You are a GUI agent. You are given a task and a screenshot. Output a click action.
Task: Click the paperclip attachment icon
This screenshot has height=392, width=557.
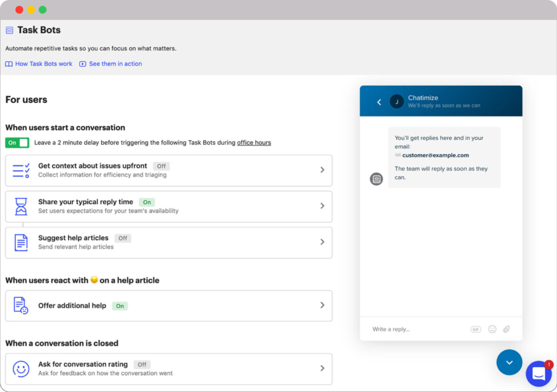(x=506, y=329)
